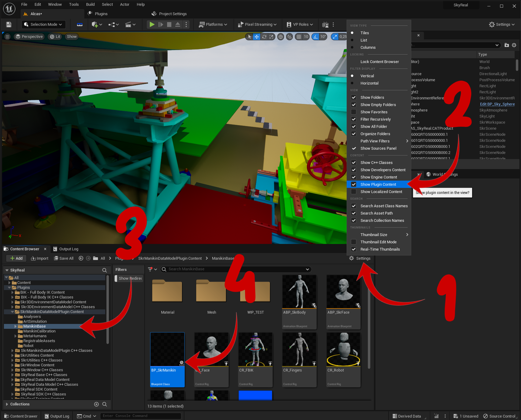The height and width of the screenshot is (420, 521).
Task: Toggle Show Plugin Content checkbox
Action: pyautogui.click(x=354, y=184)
